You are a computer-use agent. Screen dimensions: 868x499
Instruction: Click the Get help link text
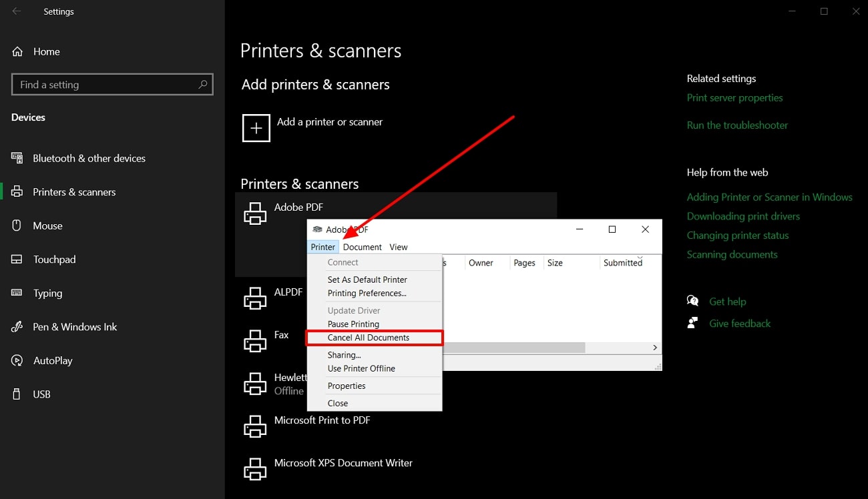coord(727,302)
